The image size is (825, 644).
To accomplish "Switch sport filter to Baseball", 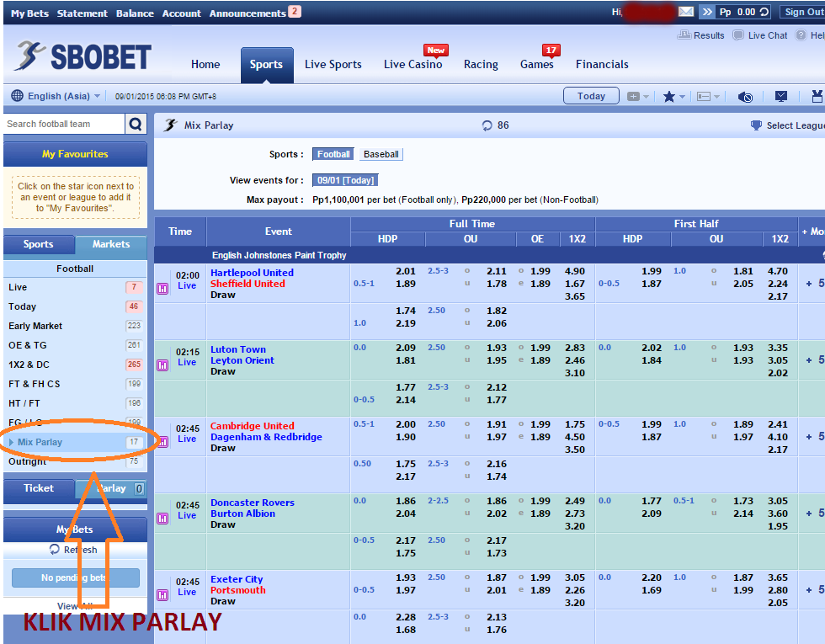I will (x=381, y=154).
